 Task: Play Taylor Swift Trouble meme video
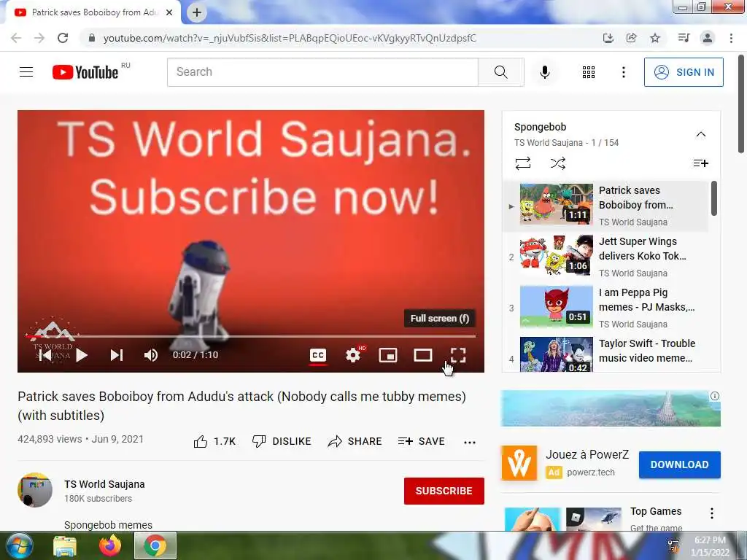pyautogui.click(x=606, y=354)
